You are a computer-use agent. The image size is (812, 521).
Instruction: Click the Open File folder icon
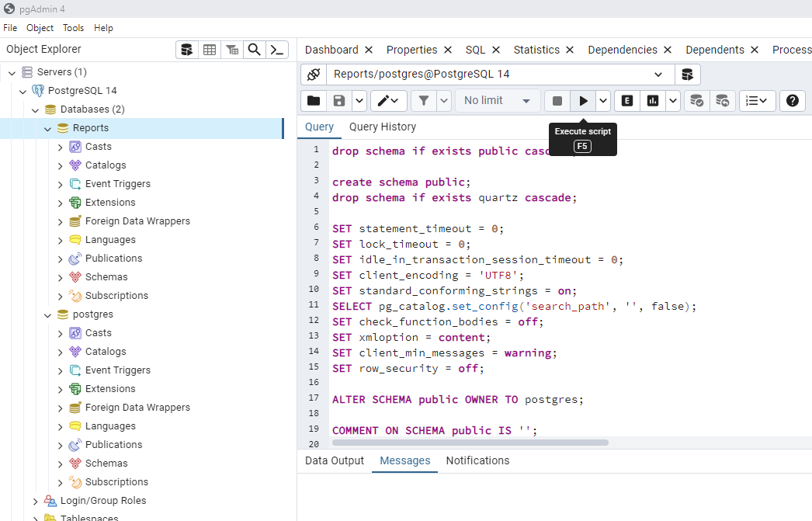(x=314, y=101)
